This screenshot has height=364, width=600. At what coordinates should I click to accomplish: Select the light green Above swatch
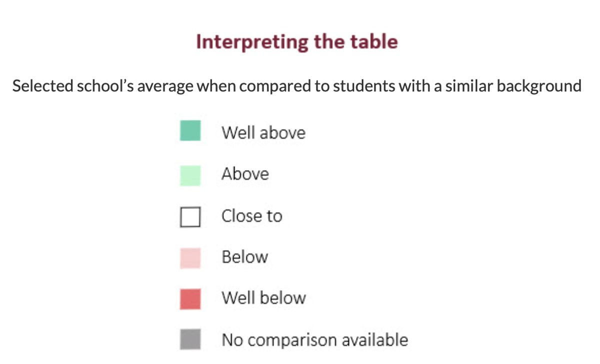[190, 175]
